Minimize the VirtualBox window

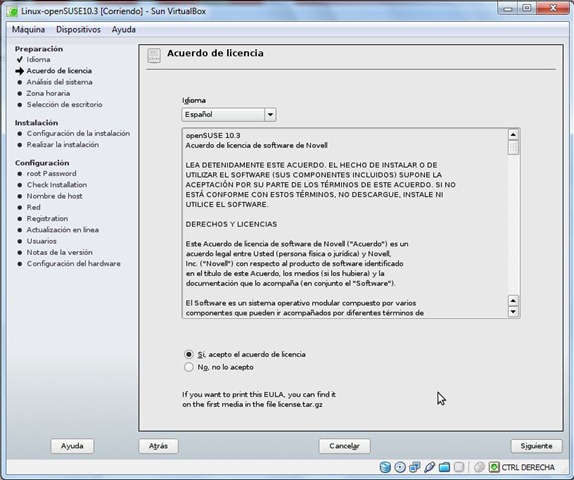(507, 8)
